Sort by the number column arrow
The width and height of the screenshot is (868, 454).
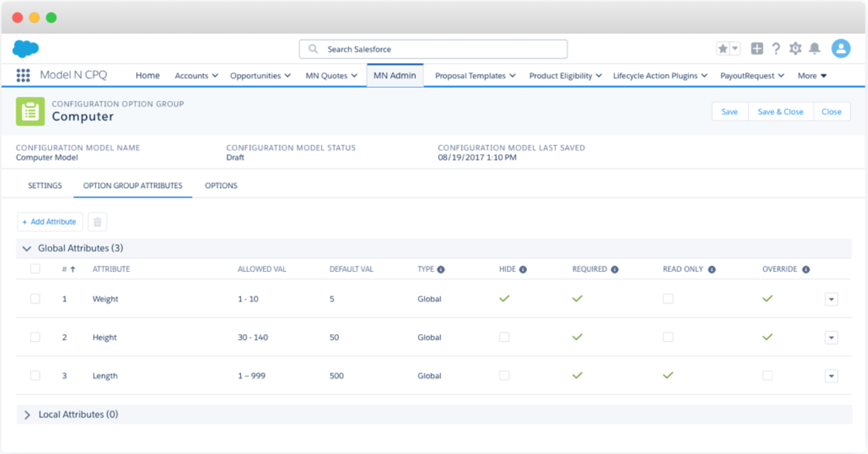point(73,270)
